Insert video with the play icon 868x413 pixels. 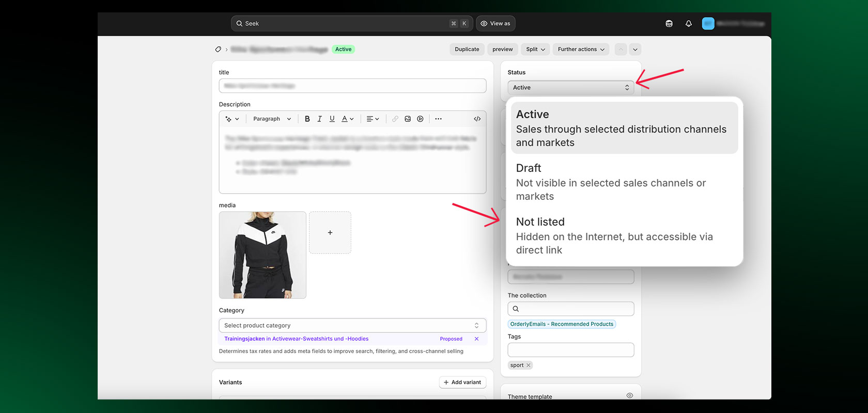[421, 119]
